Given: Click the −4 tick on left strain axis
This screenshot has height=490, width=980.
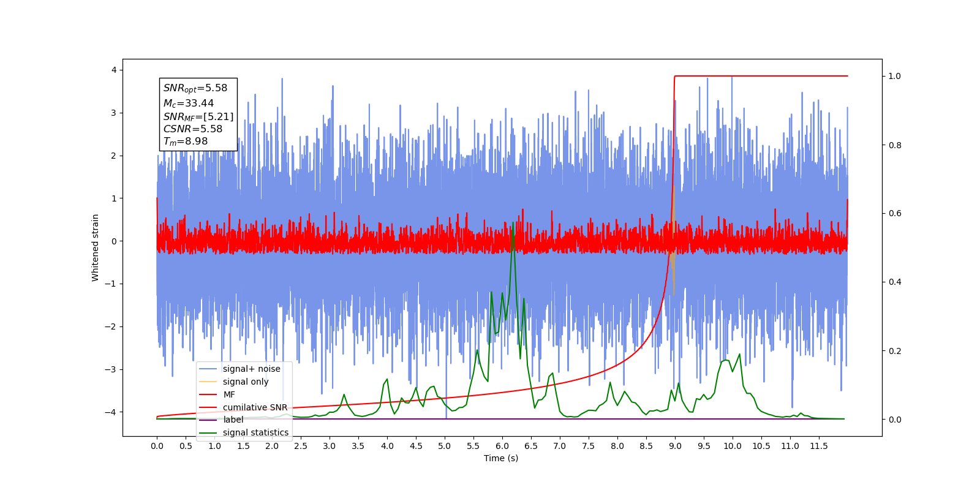Looking at the screenshot, I should pos(111,412).
